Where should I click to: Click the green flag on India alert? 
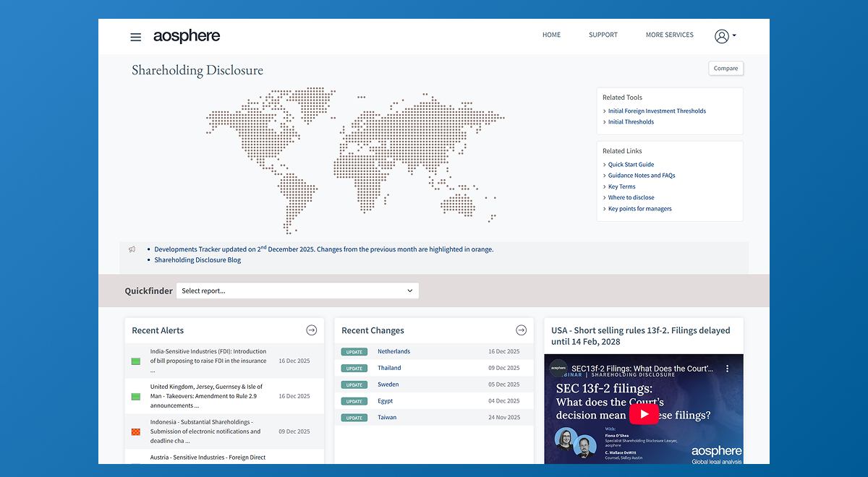tap(135, 361)
